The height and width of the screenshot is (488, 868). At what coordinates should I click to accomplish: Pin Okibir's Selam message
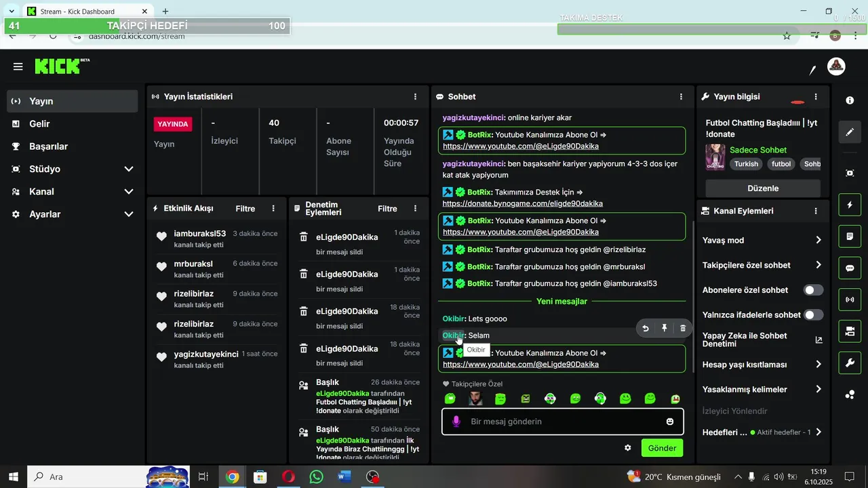664,329
